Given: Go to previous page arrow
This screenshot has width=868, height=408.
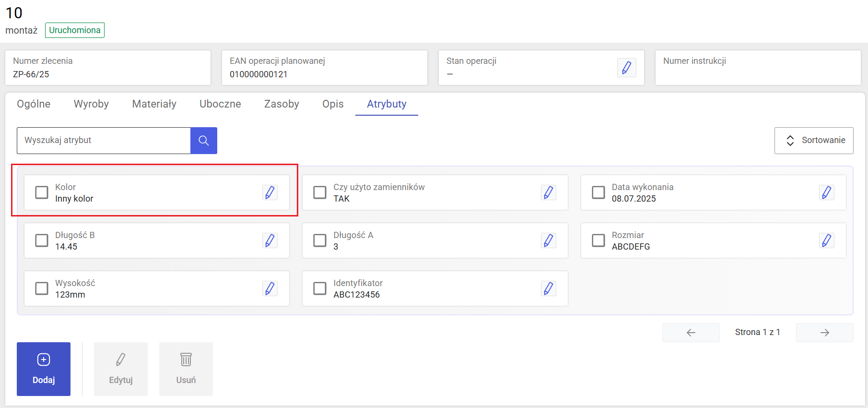Looking at the screenshot, I should 691,333.
